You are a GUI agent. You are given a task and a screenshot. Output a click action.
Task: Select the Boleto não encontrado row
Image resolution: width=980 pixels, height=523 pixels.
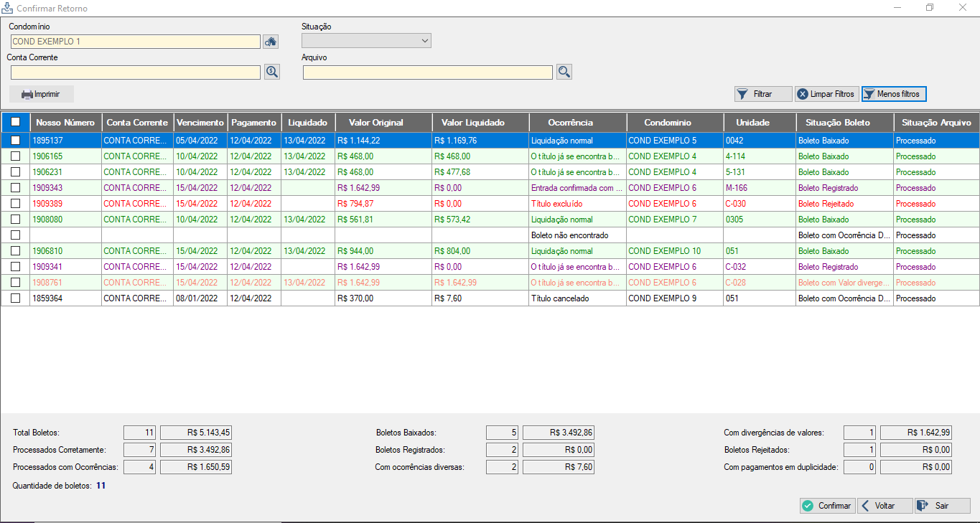[569, 235]
